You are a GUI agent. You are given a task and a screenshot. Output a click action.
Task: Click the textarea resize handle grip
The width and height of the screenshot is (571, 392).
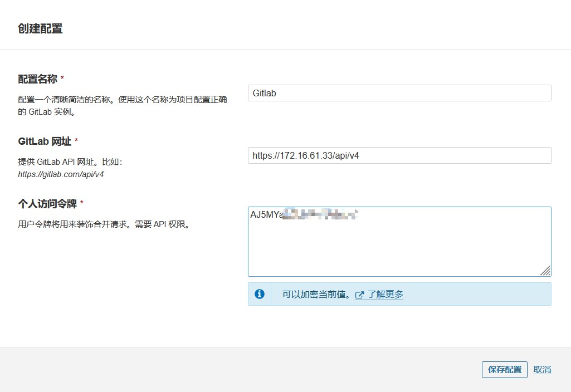coord(545,271)
